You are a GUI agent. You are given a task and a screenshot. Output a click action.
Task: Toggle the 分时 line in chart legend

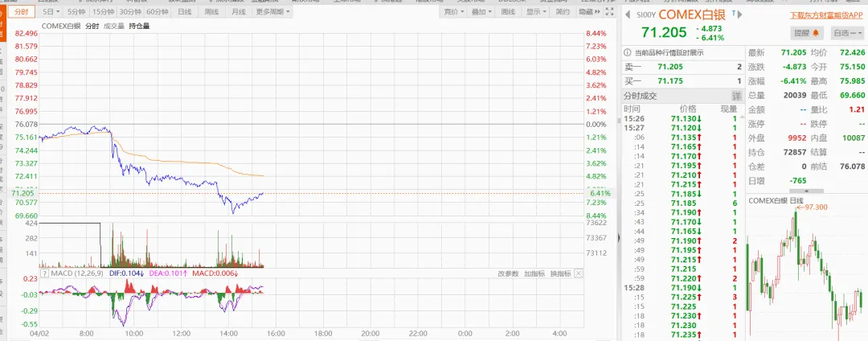[x=92, y=26]
